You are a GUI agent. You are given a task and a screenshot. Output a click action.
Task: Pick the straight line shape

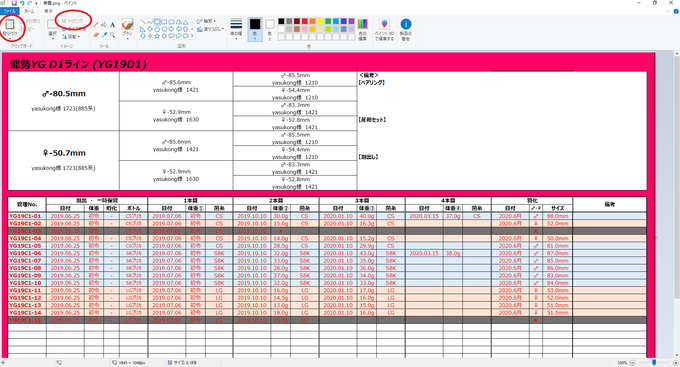point(143,22)
